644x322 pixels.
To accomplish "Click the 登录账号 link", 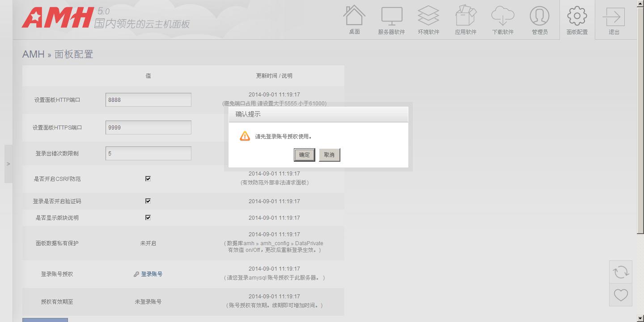I will point(152,274).
